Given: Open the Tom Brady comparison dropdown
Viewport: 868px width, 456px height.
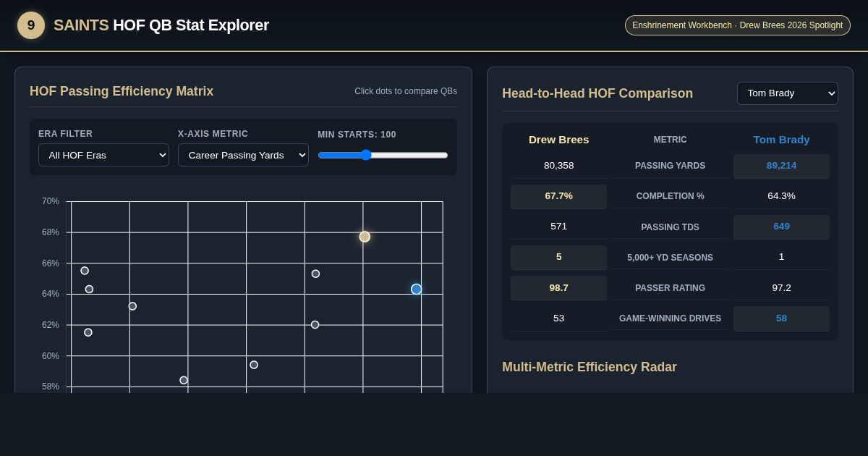Looking at the screenshot, I should (788, 93).
